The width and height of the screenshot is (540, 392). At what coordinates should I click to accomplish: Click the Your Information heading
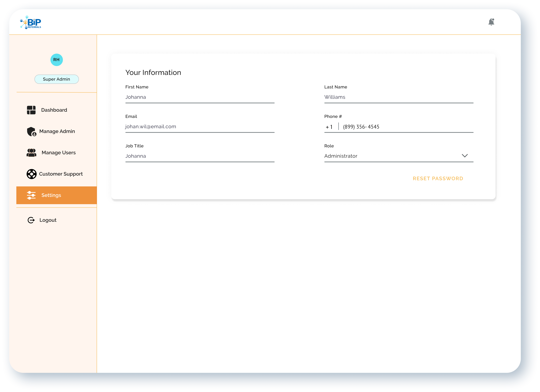click(x=153, y=73)
